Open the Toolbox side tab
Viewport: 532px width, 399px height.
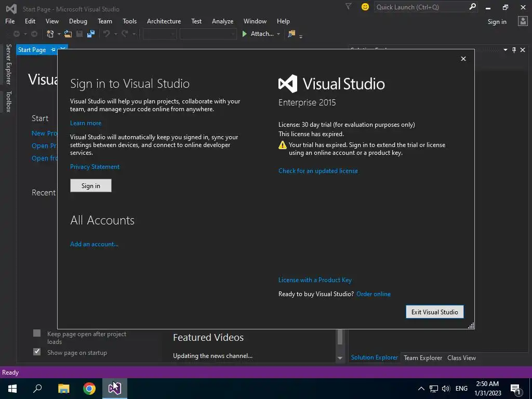click(8, 101)
